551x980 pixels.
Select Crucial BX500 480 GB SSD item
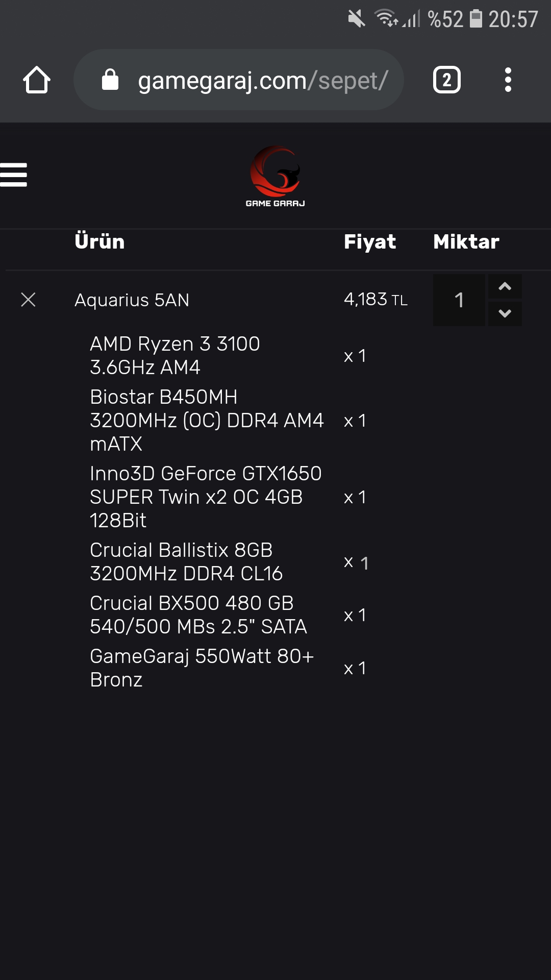(x=198, y=615)
